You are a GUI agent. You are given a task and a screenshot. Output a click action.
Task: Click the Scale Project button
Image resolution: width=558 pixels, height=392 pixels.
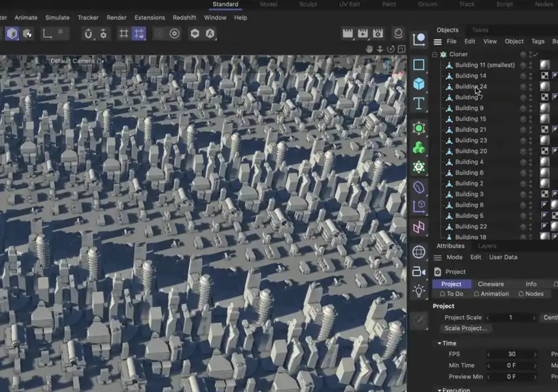pos(465,328)
